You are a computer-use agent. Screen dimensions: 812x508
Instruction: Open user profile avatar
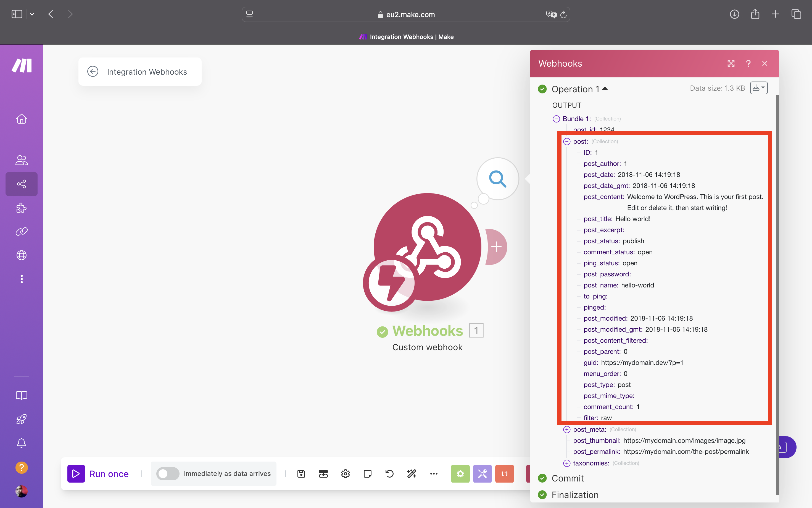22,491
